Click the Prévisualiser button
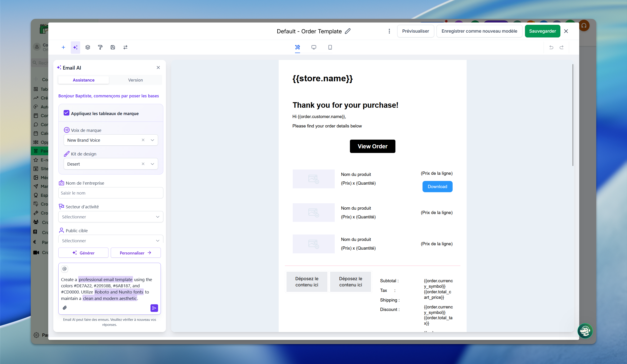 click(416, 31)
